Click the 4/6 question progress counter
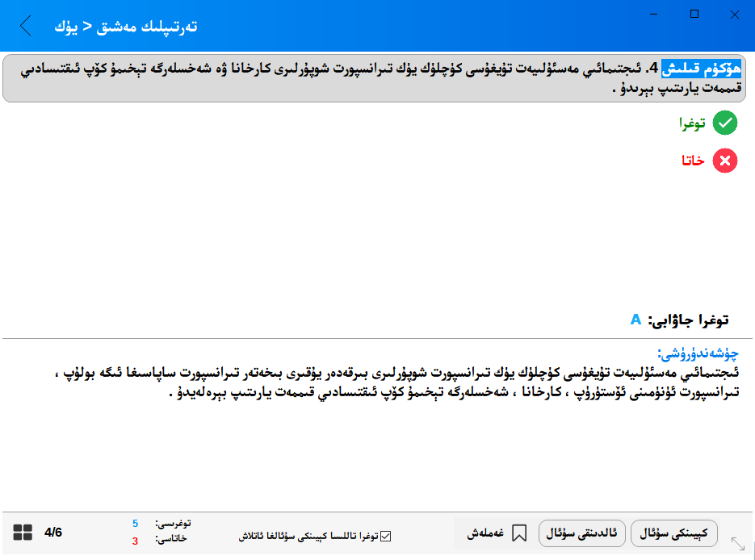 [53, 533]
